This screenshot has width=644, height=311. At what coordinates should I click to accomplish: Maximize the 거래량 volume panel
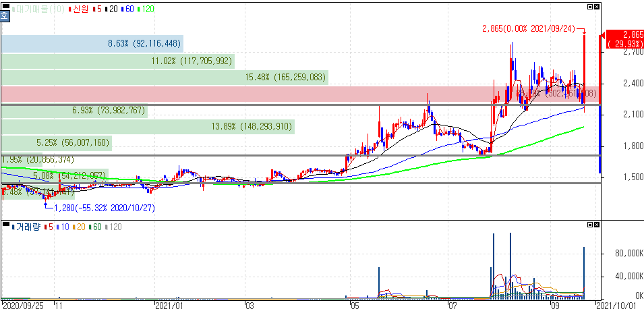tap(590, 225)
